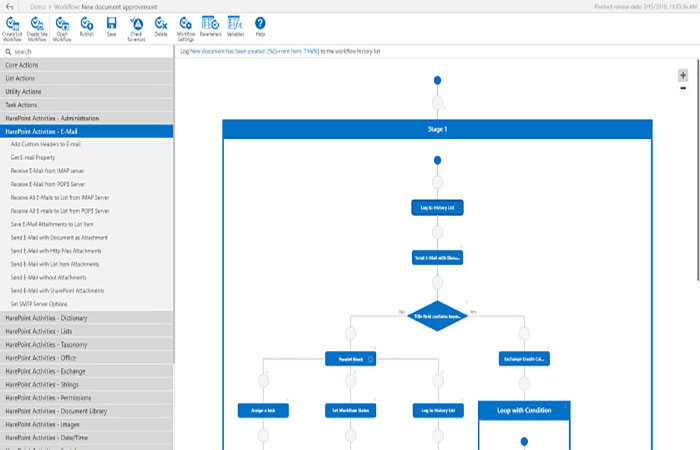Expand the Core Actions category

(87, 65)
